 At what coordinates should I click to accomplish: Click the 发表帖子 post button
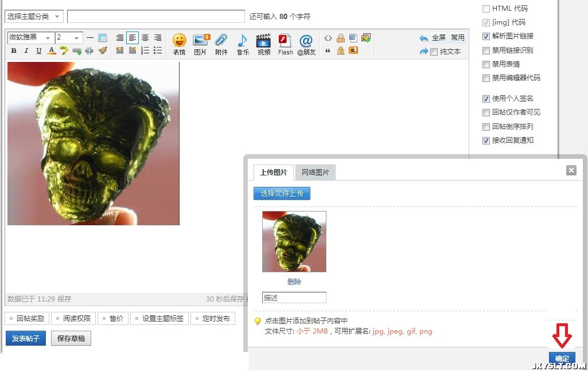[26, 339]
